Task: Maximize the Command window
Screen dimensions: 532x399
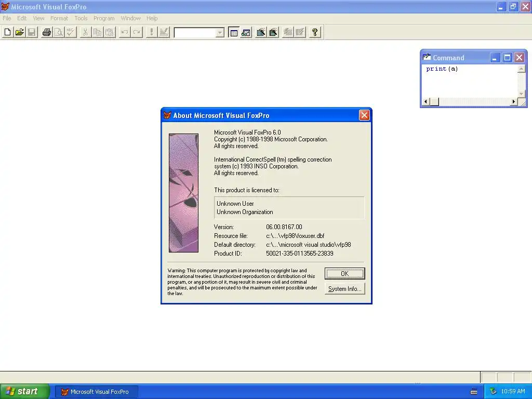Action: [507, 58]
